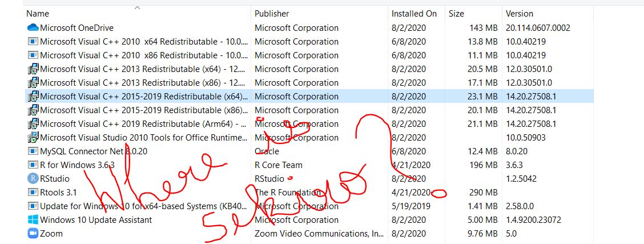
Task: Click the MySQL Connector Net icon
Action: pyautogui.click(x=33, y=151)
